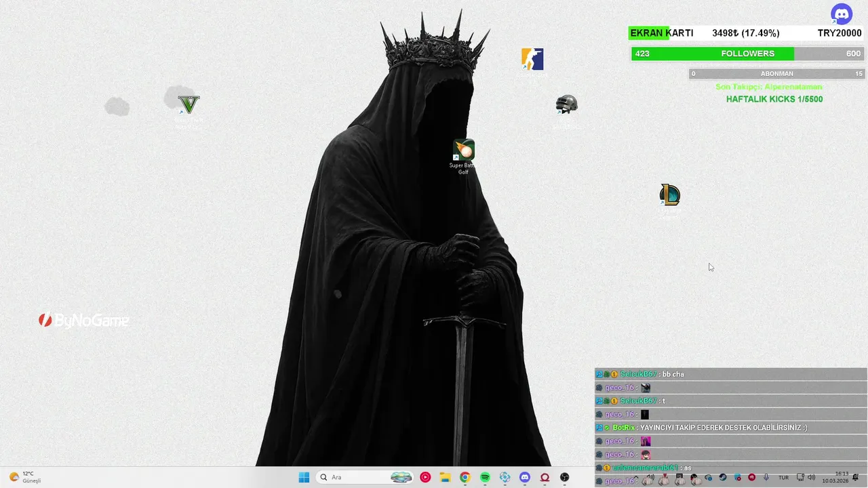This screenshot has height=488, width=868.
Task: Open the volume speaker tray icon
Action: pyautogui.click(x=811, y=477)
